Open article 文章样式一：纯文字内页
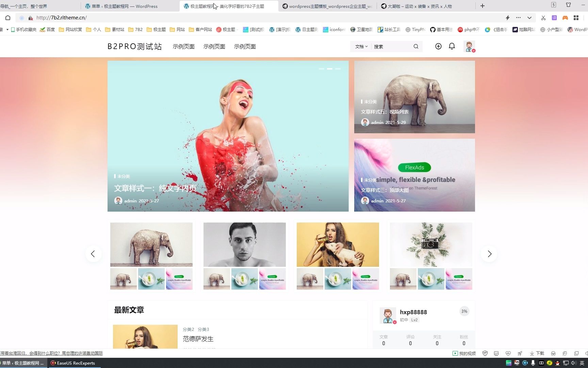Screen dimensions: 588x368 (155, 188)
